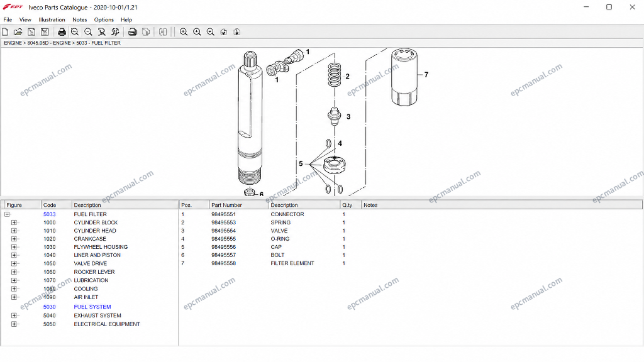Click the open folder toolbar icon
The height and width of the screenshot is (362, 644).
pos(18,32)
